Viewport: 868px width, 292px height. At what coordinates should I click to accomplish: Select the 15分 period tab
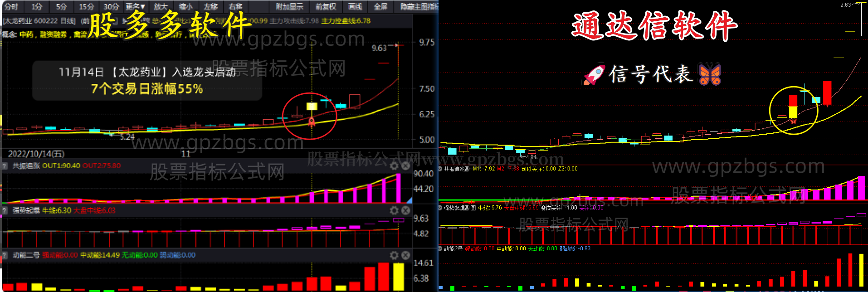coord(86,7)
